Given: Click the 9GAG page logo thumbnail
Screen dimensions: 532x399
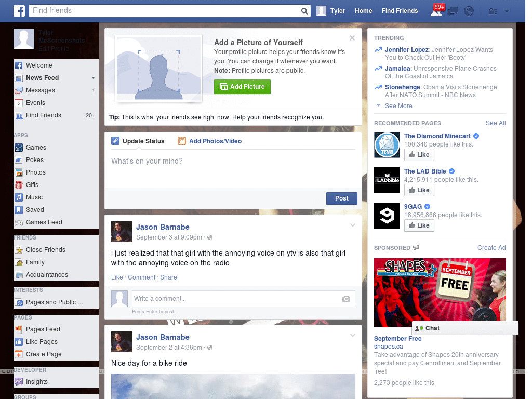Looking at the screenshot, I should tap(387, 216).
